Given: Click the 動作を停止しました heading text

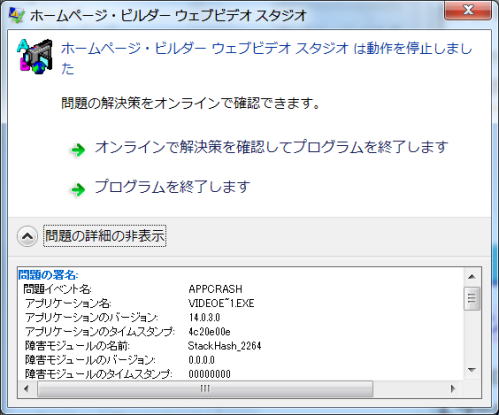Looking at the screenshot, I should tap(267, 58).
